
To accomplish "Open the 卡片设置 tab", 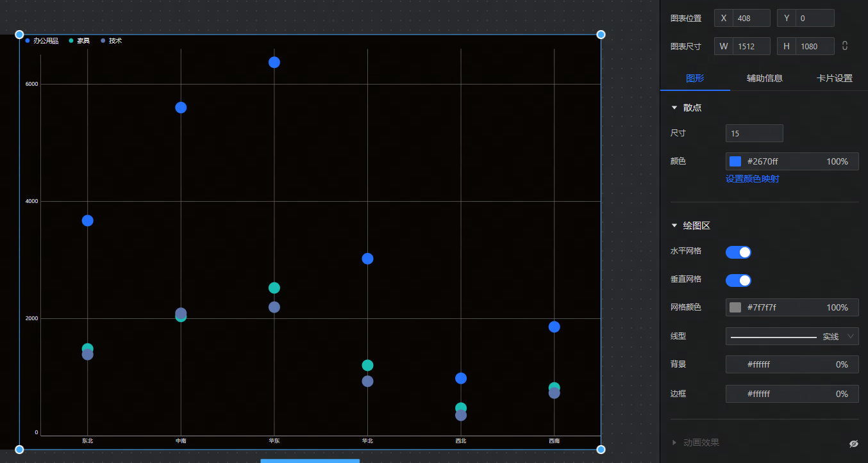I will 834,78.
